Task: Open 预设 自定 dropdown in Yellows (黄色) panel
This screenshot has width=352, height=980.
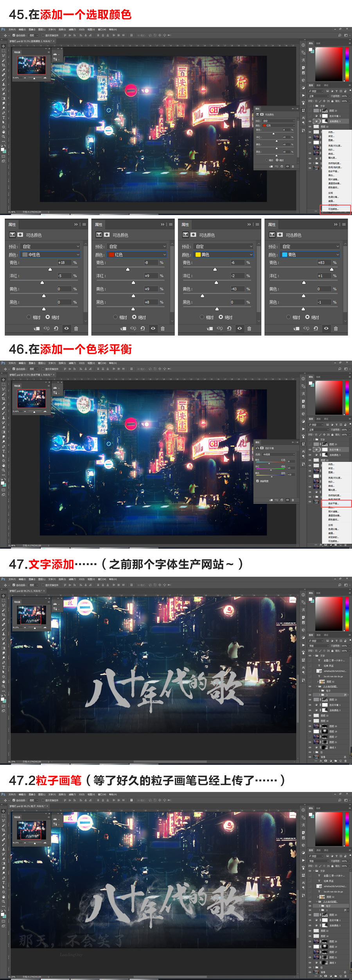Action: point(224,246)
